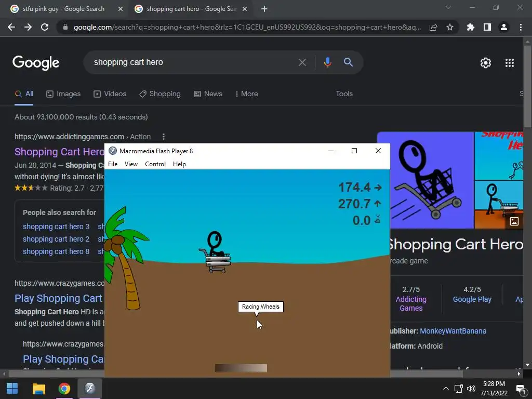The height and width of the screenshot is (399, 532).
Task: Open 'shopping cart hero 8' related search
Action: [56, 252]
